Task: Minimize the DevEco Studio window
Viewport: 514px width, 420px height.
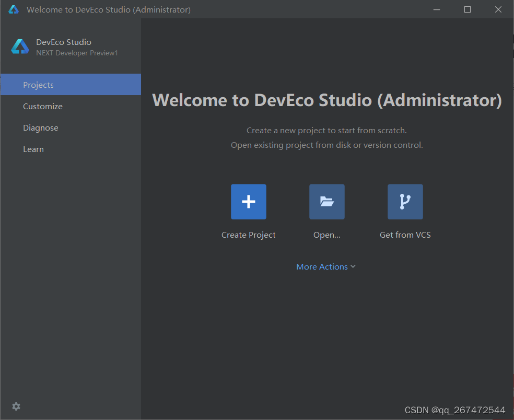Action: tap(437, 9)
